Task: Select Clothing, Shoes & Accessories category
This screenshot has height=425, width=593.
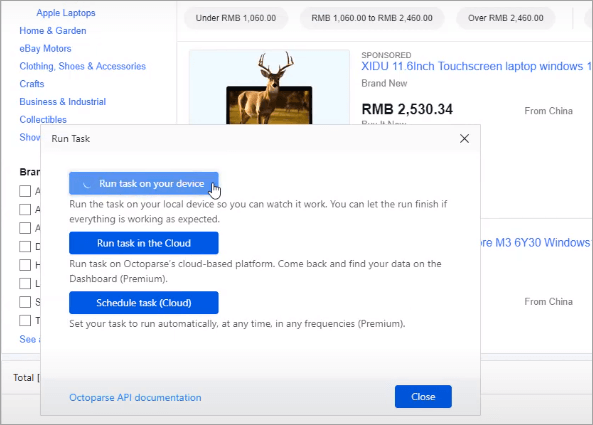Action: point(82,66)
